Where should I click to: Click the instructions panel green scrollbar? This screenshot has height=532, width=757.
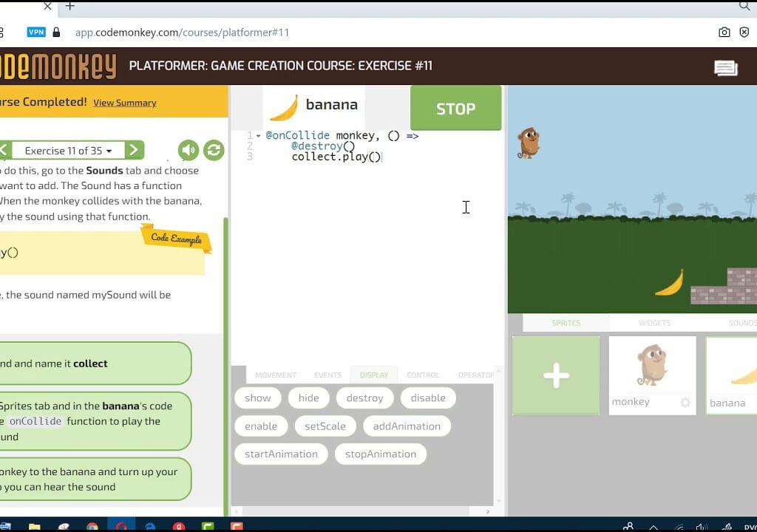pyautogui.click(x=225, y=367)
